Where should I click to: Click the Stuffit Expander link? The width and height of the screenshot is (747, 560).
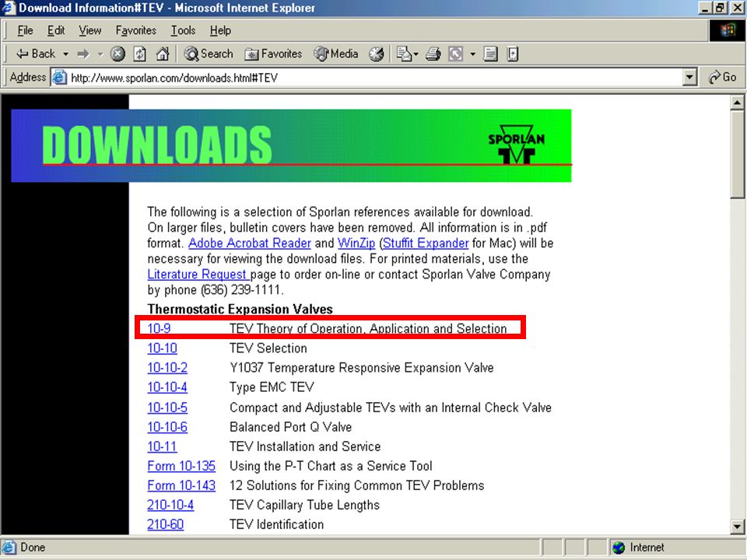click(426, 243)
